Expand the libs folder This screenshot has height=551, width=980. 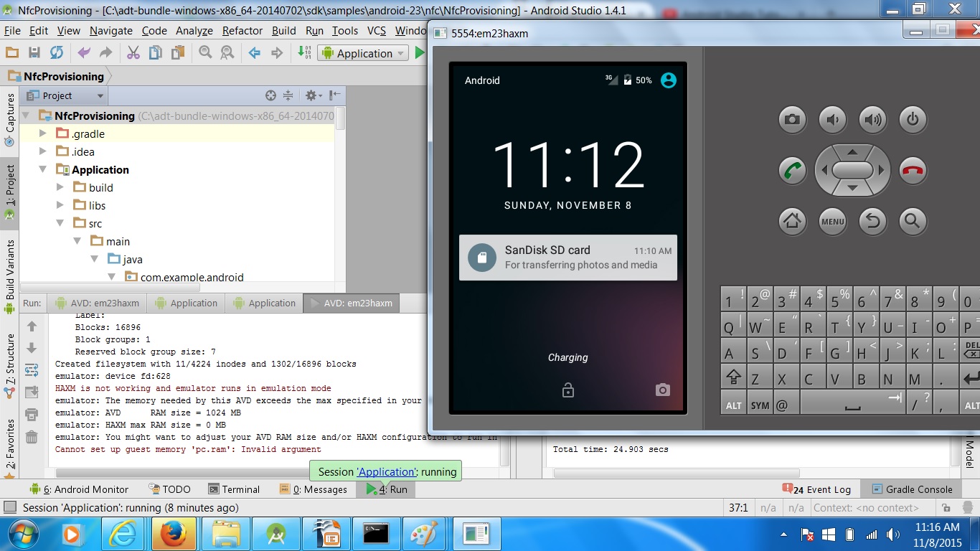tap(60, 205)
